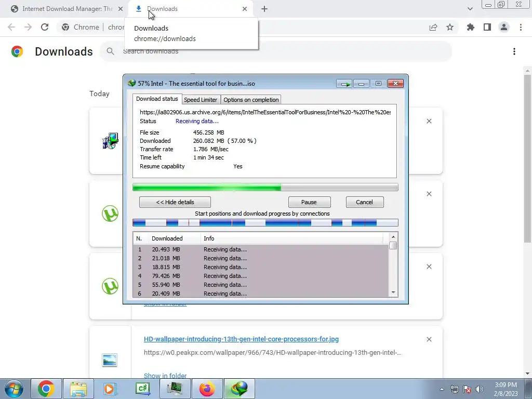Click the Chrome forward arrow
Screen dimensions: 532x399
28,27
